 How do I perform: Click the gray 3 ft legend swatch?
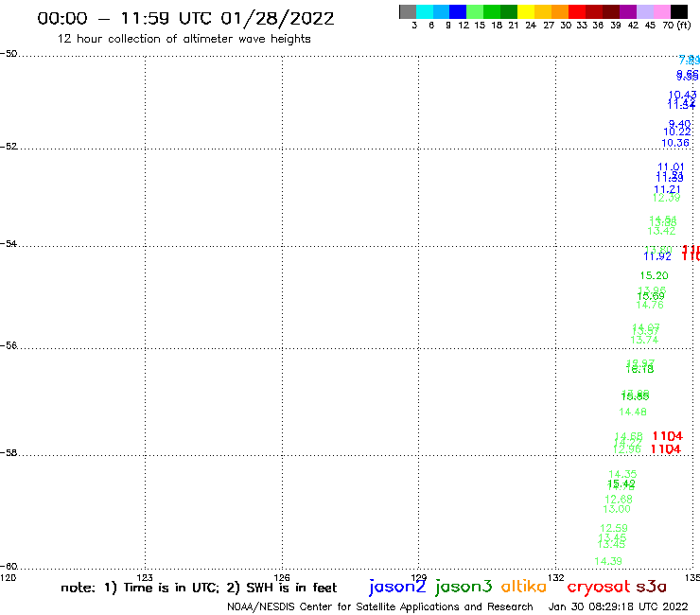click(408, 11)
